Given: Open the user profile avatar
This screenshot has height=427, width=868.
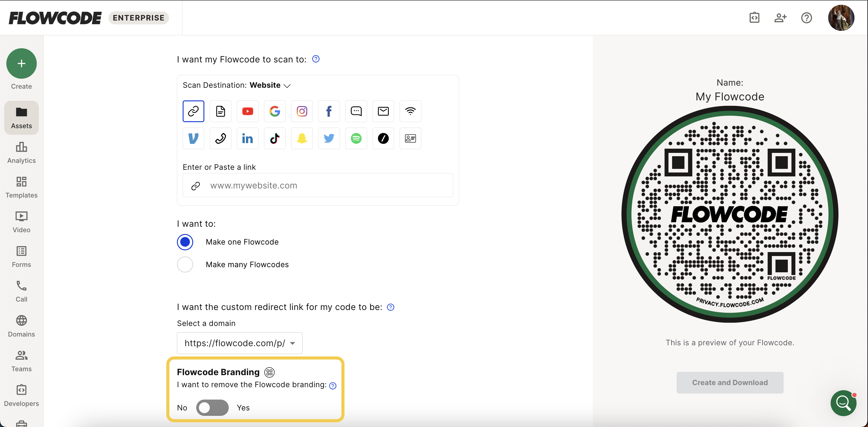Looking at the screenshot, I should [841, 17].
